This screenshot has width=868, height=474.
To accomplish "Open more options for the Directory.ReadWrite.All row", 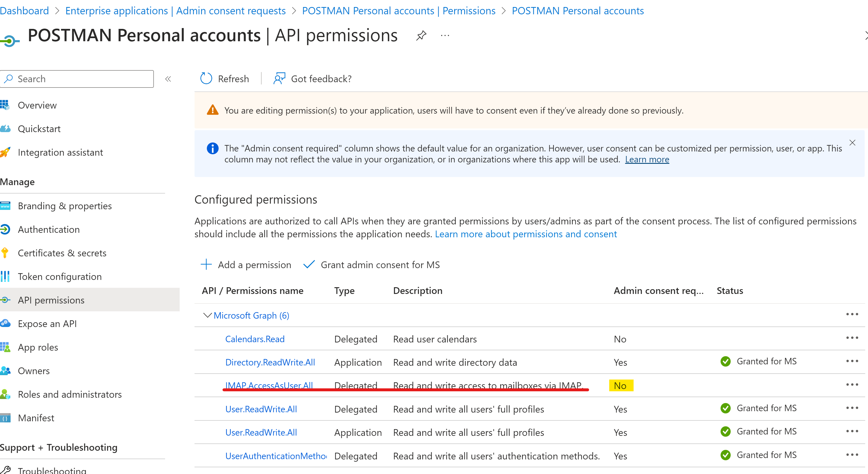I will pos(852,361).
